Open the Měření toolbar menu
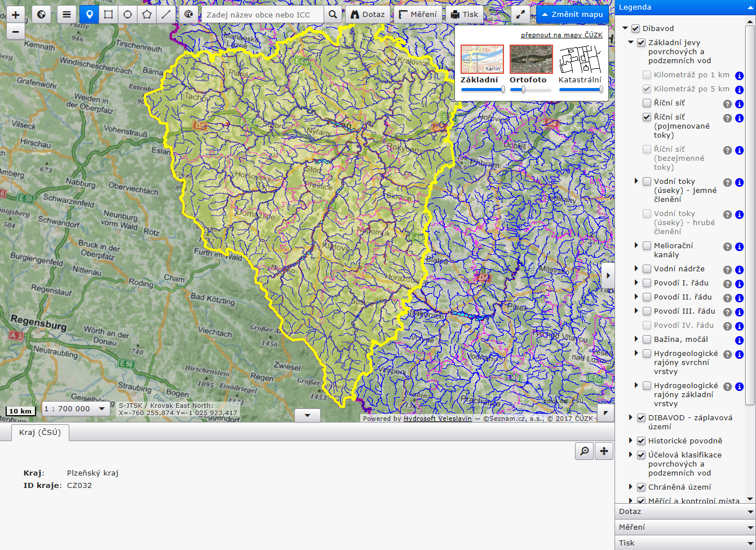The image size is (756, 550). 418,15
